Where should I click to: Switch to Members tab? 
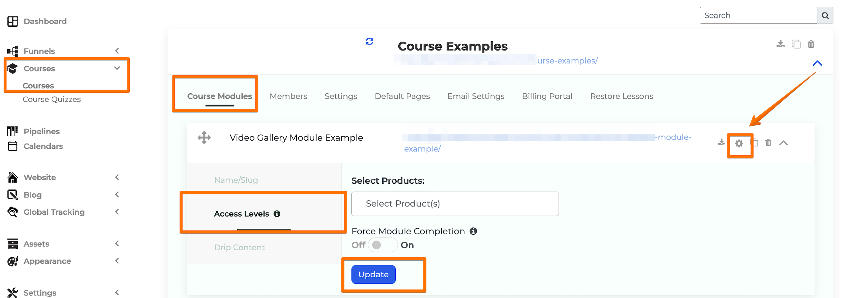(x=289, y=96)
